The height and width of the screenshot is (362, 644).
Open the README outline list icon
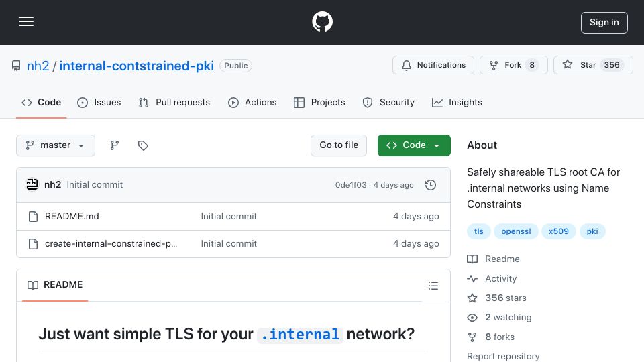coord(433,286)
